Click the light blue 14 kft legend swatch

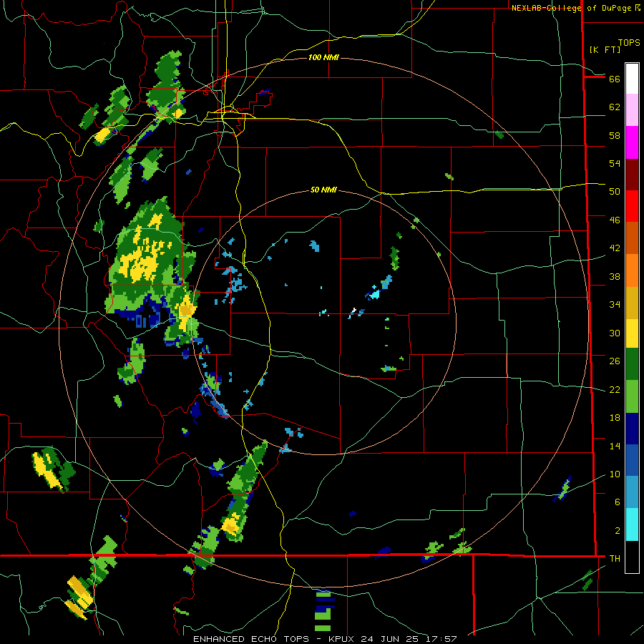(632, 492)
